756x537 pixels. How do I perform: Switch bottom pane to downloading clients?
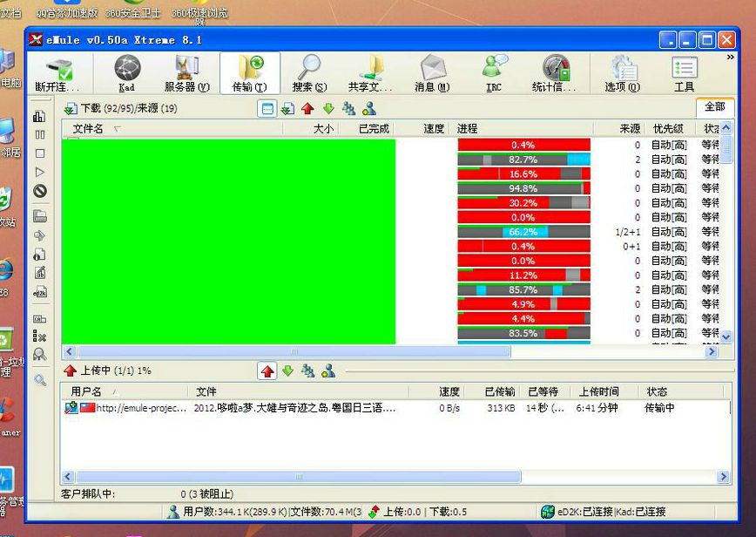[x=287, y=371]
